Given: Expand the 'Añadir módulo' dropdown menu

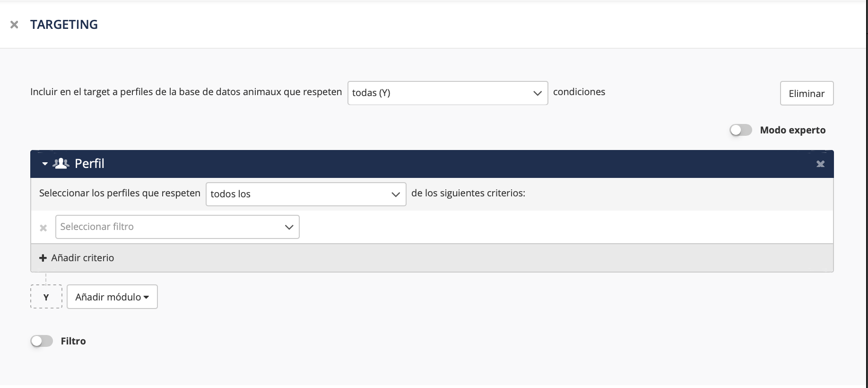Looking at the screenshot, I should click(x=112, y=297).
